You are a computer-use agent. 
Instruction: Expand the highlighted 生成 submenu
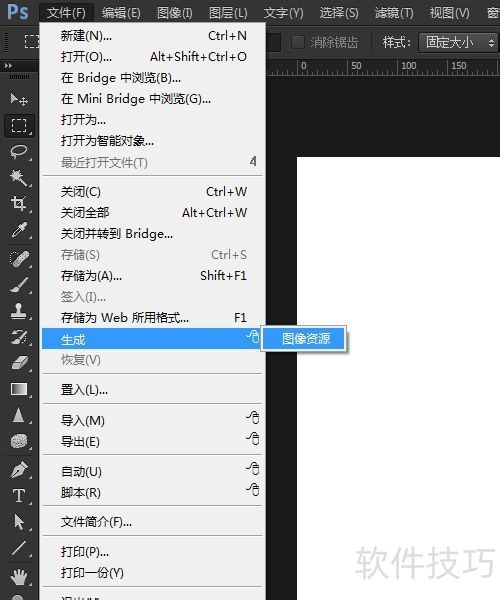152,339
